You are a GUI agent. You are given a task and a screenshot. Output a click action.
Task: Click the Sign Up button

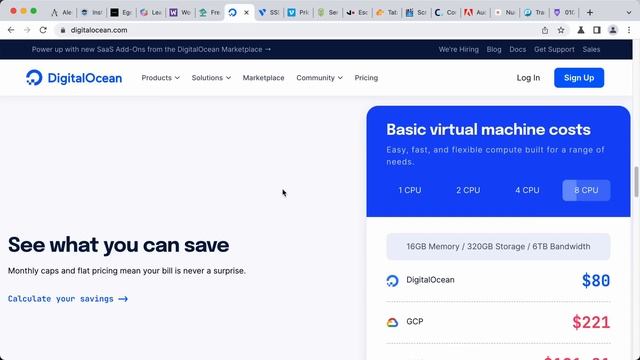click(579, 78)
